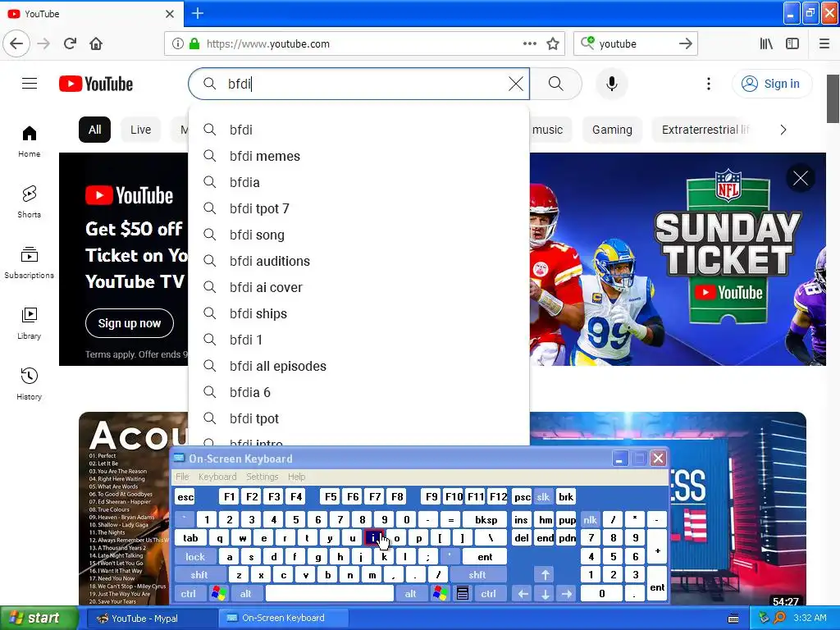
Task: Toggle the browser sidebar icon
Action: [x=792, y=43]
